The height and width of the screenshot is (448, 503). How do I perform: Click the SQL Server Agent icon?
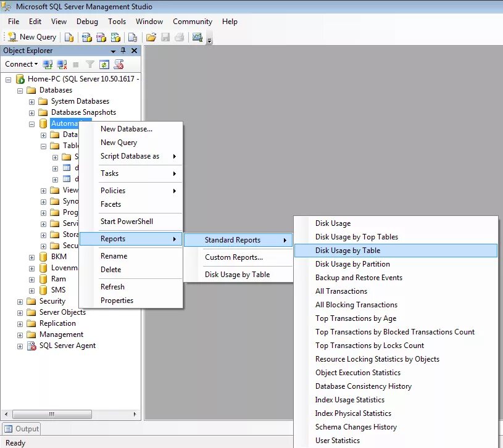31,346
